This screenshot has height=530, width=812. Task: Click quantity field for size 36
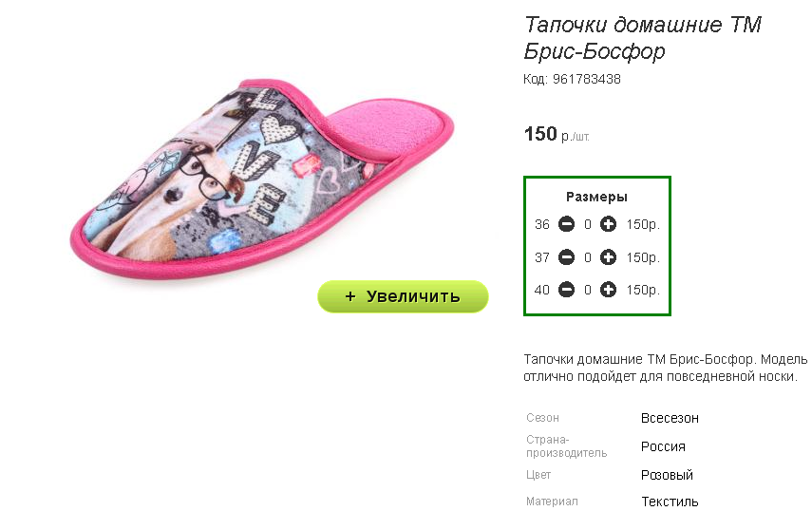click(588, 225)
